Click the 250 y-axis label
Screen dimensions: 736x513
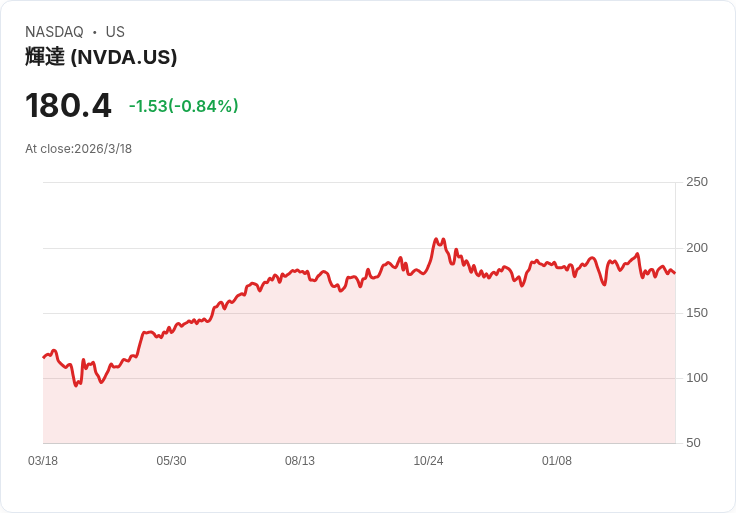696,182
